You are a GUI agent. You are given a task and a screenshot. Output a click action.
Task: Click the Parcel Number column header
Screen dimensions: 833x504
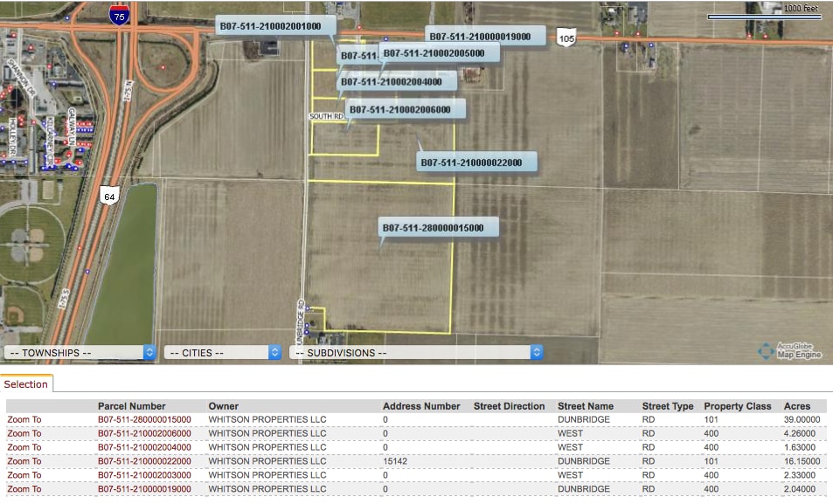tap(131, 406)
